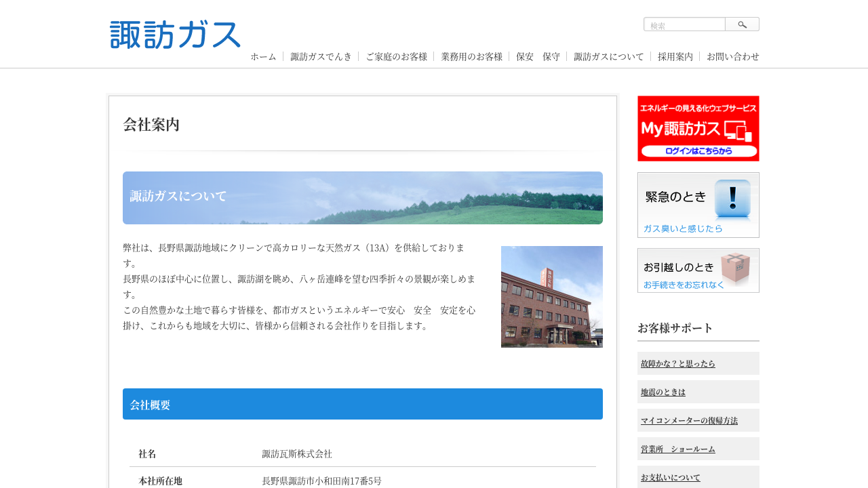Select 業務用のお客様 in navigation
868x488 pixels.
pyautogui.click(x=471, y=56)
